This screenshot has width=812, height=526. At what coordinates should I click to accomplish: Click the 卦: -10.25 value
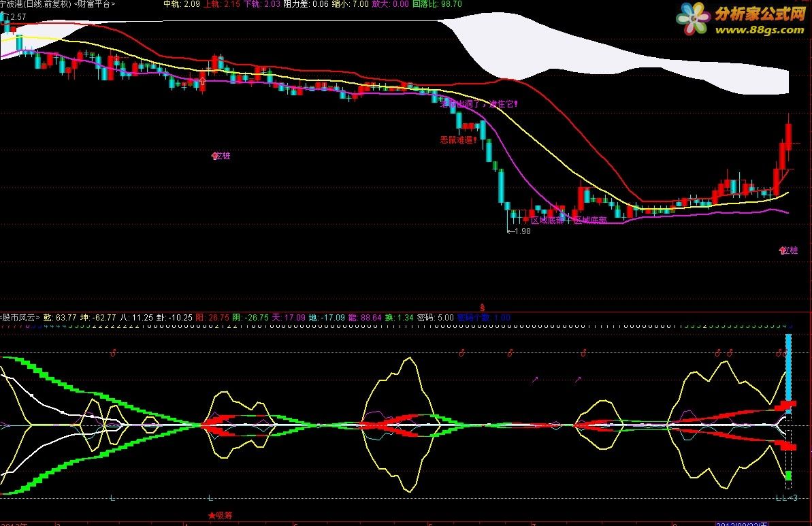pyautogui.click(x=174, y=317)
